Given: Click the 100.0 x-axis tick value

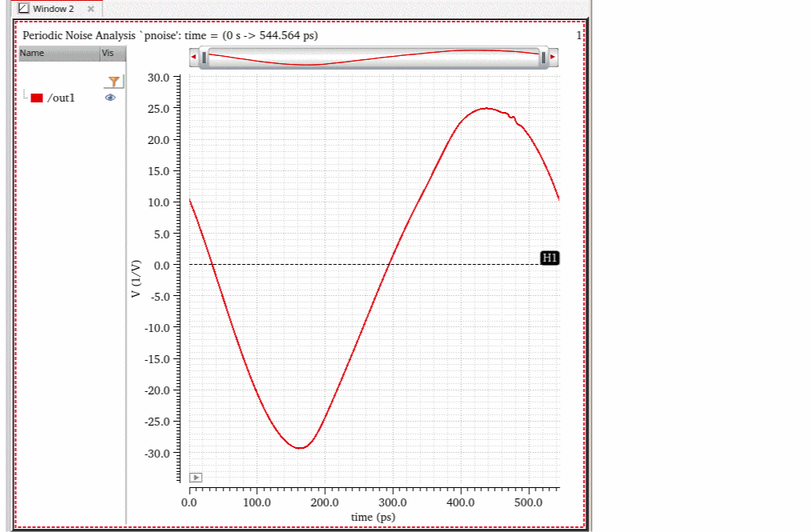Looking at the screenshot, I should tap(257, 502).
